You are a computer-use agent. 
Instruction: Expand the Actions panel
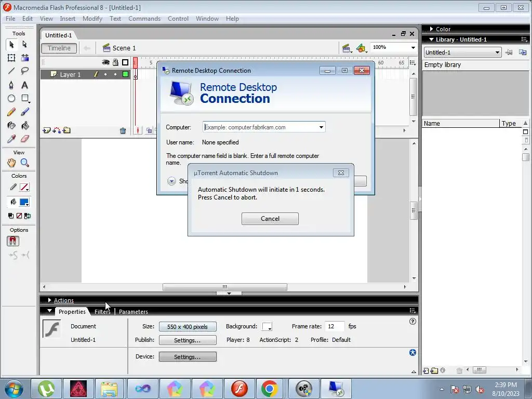click(49, 300)
